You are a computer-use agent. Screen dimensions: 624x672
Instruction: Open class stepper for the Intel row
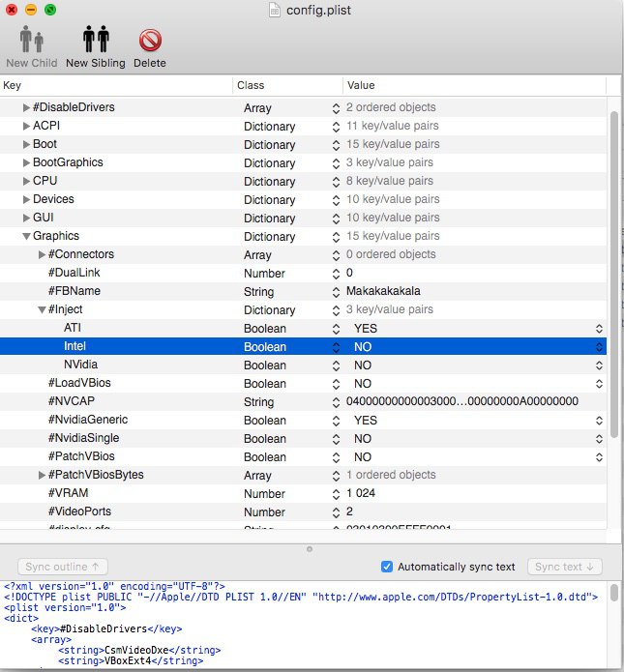(x=336, y=347)
